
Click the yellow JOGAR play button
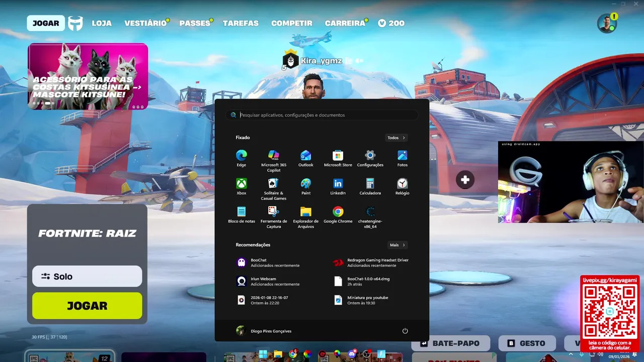[x=87, y=306]
